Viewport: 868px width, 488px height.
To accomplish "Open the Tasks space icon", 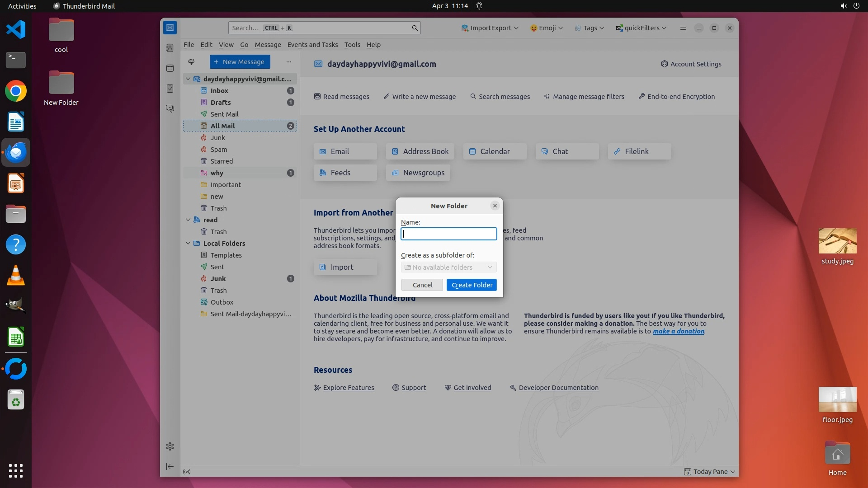I will [x=170, y=89].
